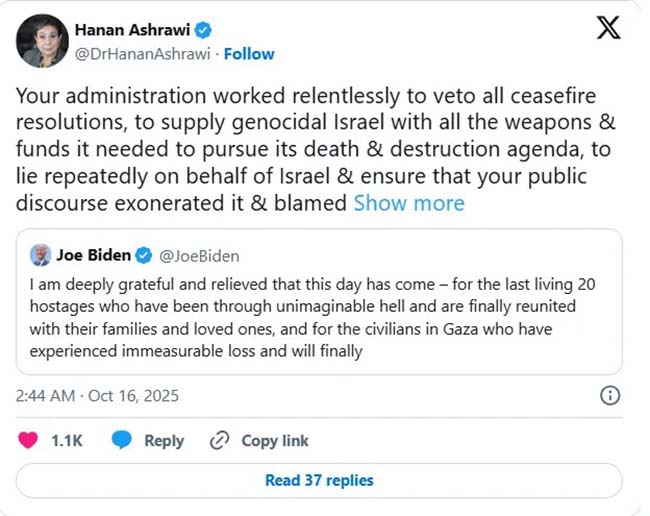Click the blue reply bubble icon

tap(122, 440)
